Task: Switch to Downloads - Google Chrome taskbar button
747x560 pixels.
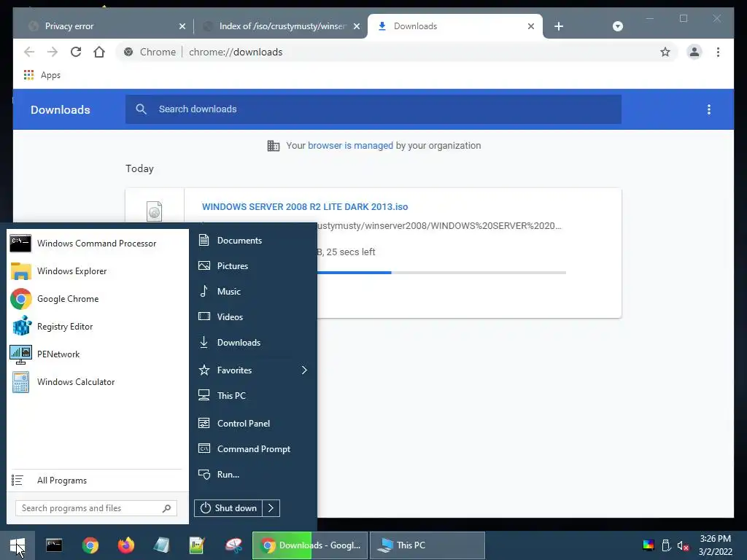Action: click(310, 545)
